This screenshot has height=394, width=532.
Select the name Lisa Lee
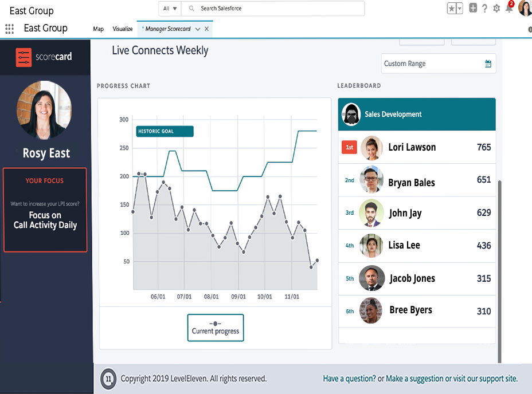(x=404, y=245)
